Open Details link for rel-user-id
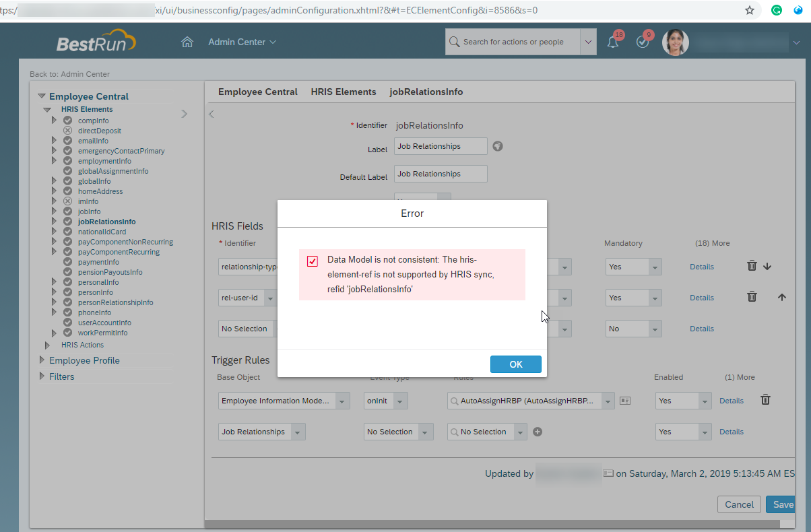The width and height of the screenshot is (811, 532). [702, 298]
